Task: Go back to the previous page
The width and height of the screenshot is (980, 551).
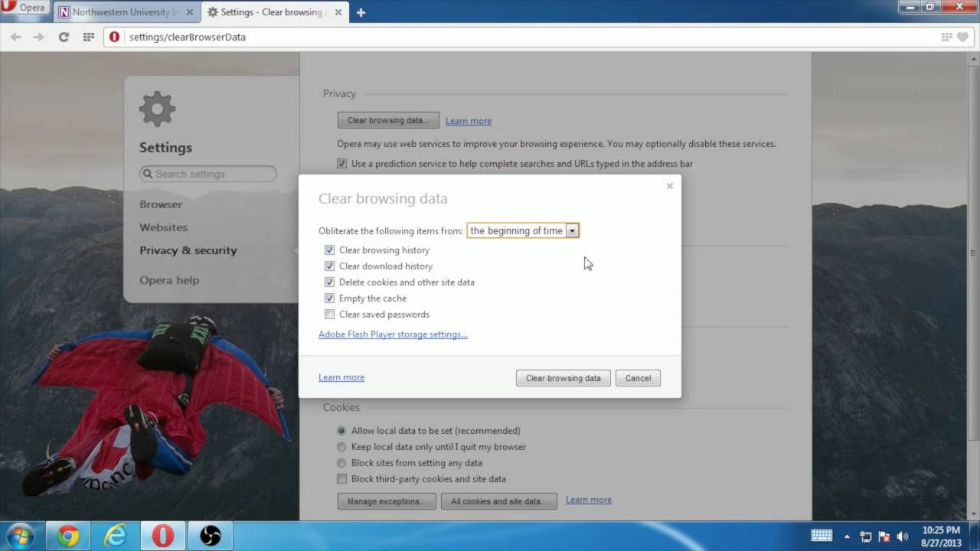Action: [x=15, y=37]
